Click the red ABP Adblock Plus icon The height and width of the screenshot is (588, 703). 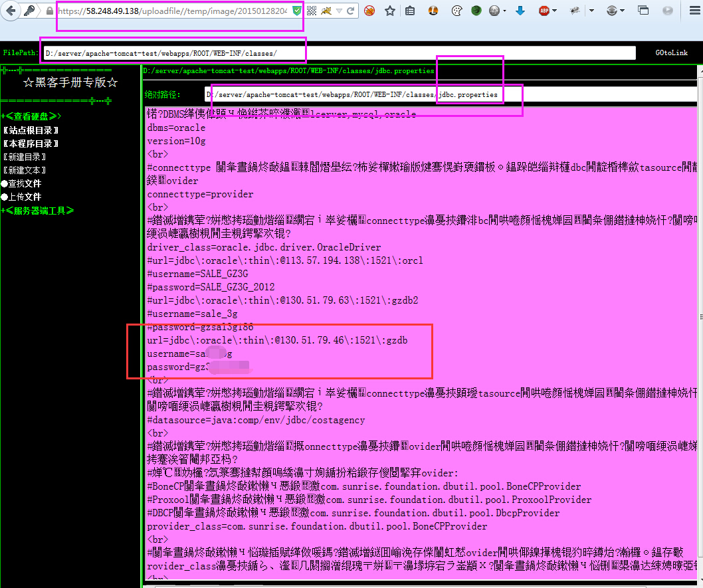[544, 11]
